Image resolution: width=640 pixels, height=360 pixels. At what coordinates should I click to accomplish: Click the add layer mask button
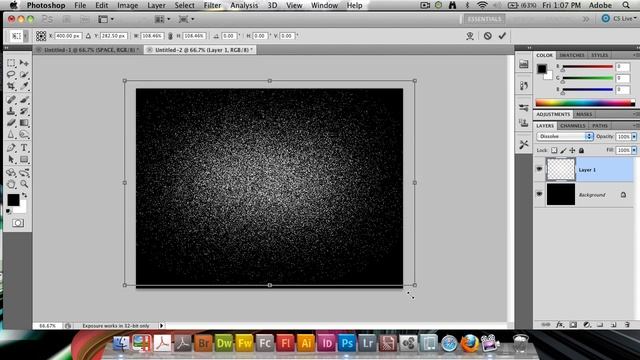click(x=573, y=324)
